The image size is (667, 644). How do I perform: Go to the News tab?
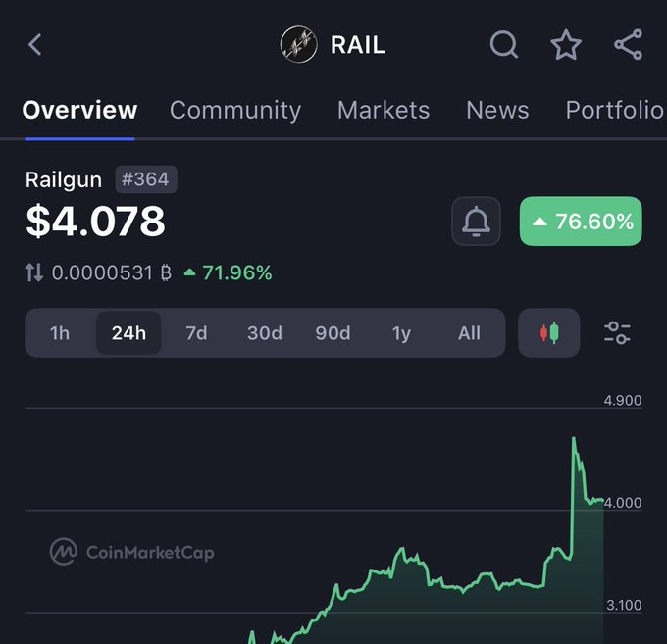(497, 110)
